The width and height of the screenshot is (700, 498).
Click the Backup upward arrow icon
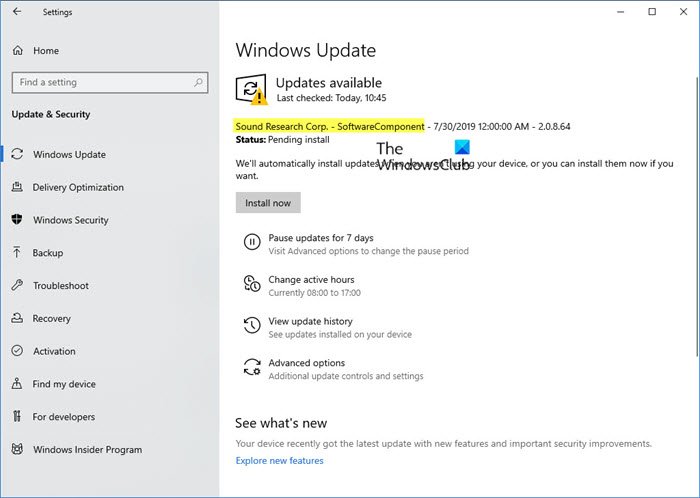(17, 252)
